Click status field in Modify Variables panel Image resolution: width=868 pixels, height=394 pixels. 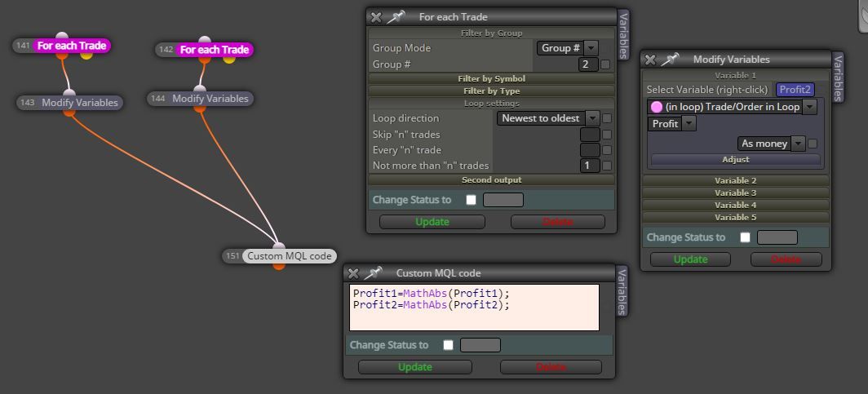(x=777, y=237)
